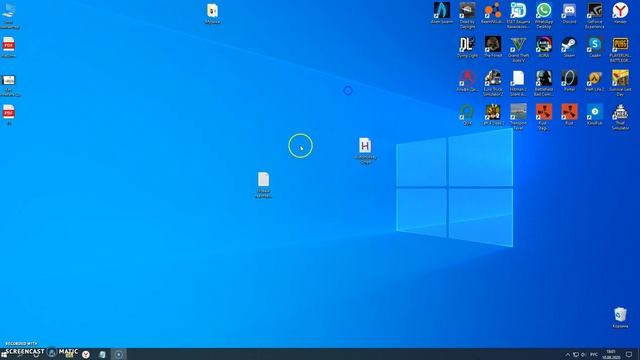Launch Grand Theft Auto V shortcut
Image resolution: width=640 pixels, height=360 pixels.
click(518, 49)
